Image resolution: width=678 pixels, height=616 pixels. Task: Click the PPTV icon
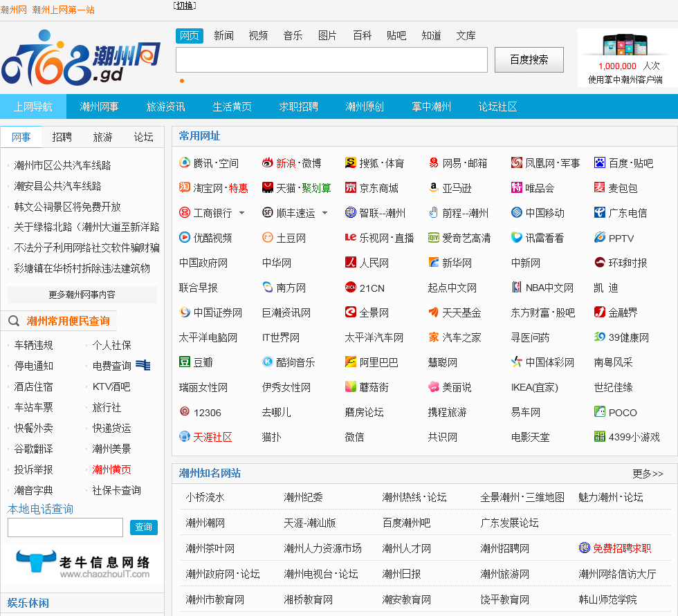coord(599,237)
